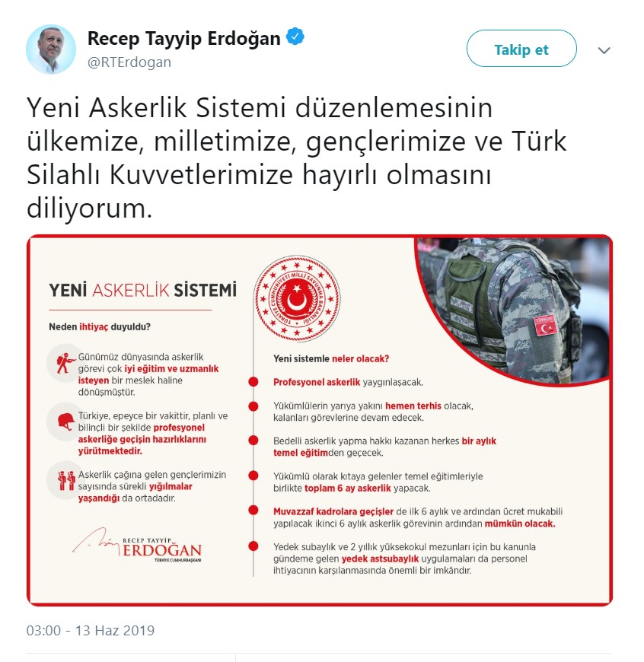Click the two soldiers queue icon

coord(66,480)
